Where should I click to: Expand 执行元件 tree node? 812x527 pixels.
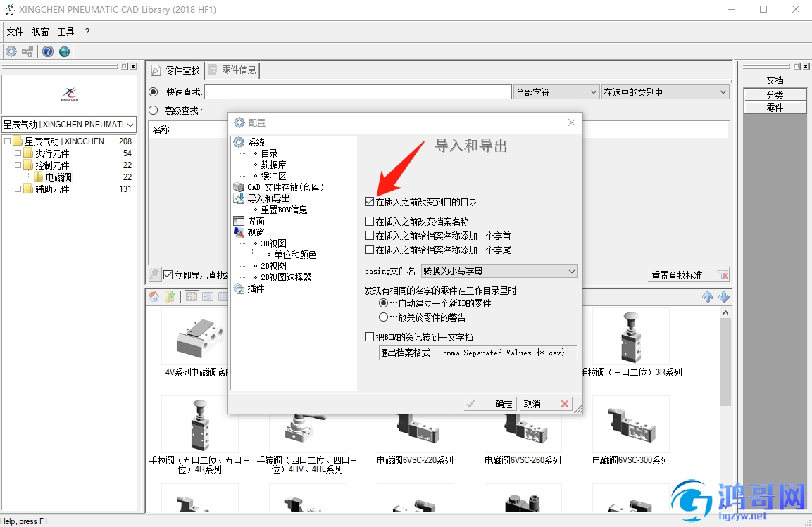[18, 153]
